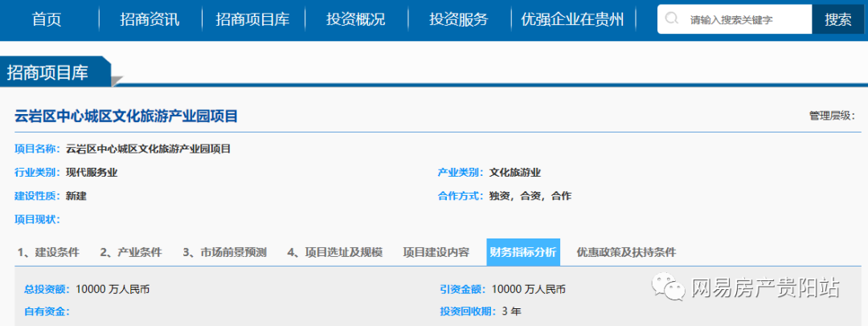Switch to the 1、建设条件 tab
868x326 pixels.
tap(49, 252)
